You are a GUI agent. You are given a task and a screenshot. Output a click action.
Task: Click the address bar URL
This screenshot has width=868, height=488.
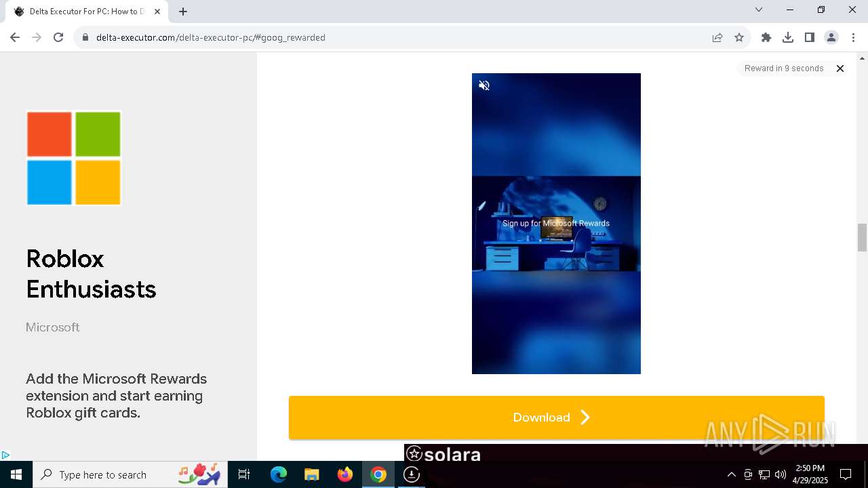coord(211,38)
